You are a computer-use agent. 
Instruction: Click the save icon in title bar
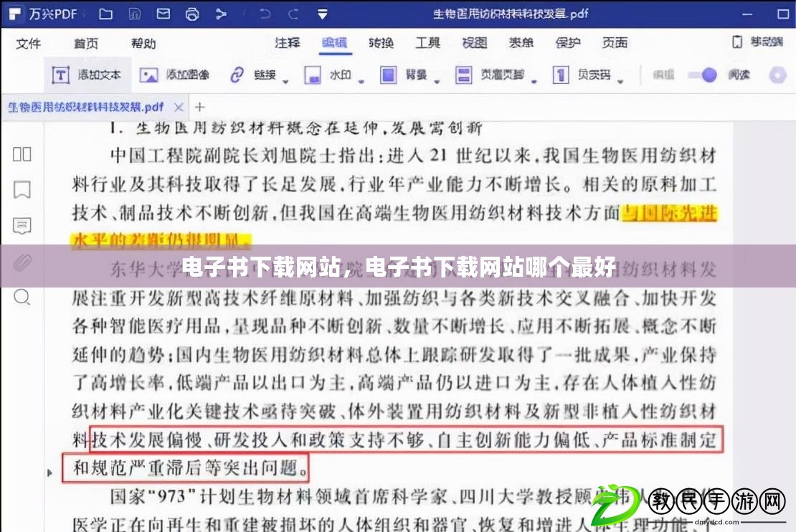(x=135, y=14)
